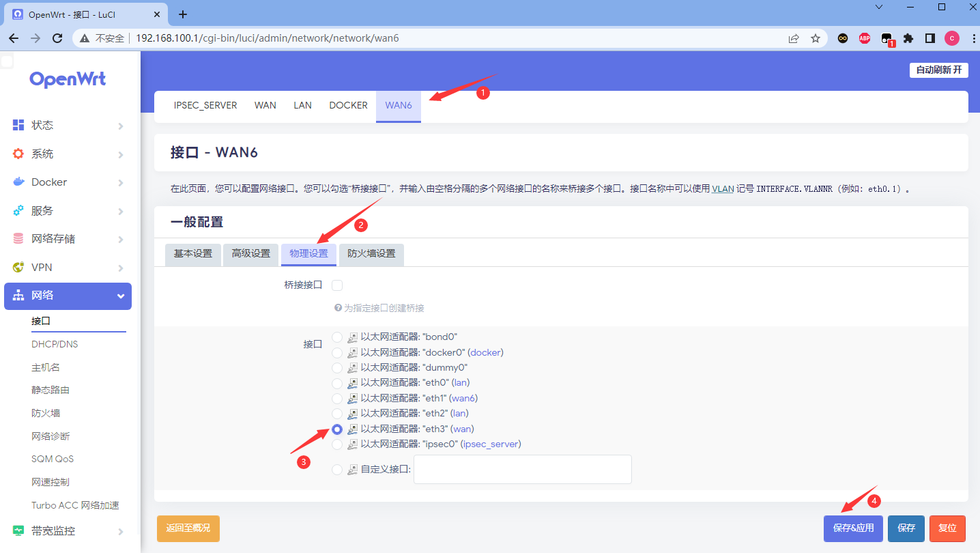Switch to the LAN interface tab
This screenshot has width=980, height=553.
(x=302, y=106)
